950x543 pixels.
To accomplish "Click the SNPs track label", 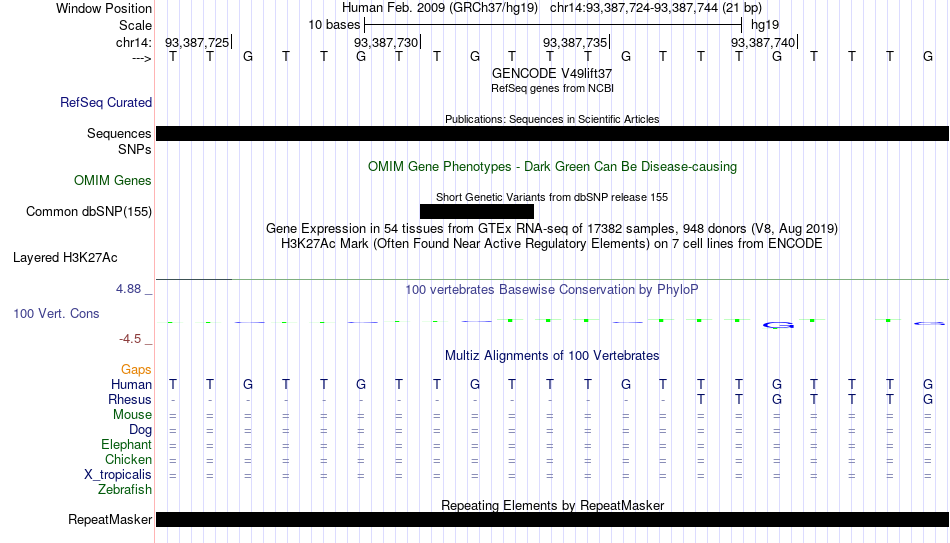I will 135,149.
